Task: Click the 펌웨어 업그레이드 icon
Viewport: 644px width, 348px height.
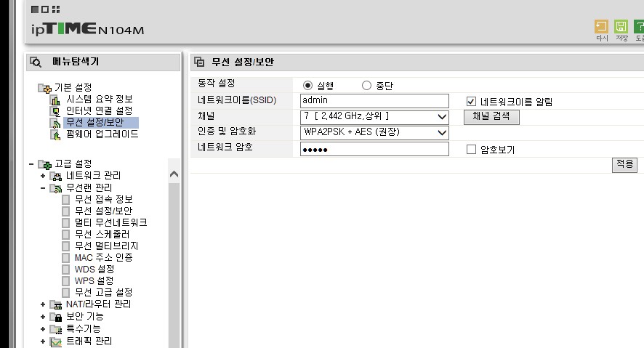Action: tap(55, 134)
